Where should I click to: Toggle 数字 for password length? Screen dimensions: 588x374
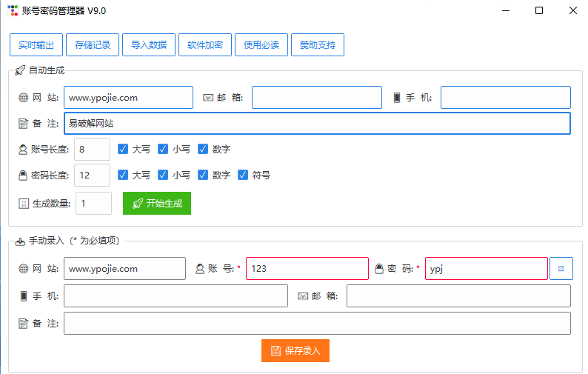click(x=203, y=175)
